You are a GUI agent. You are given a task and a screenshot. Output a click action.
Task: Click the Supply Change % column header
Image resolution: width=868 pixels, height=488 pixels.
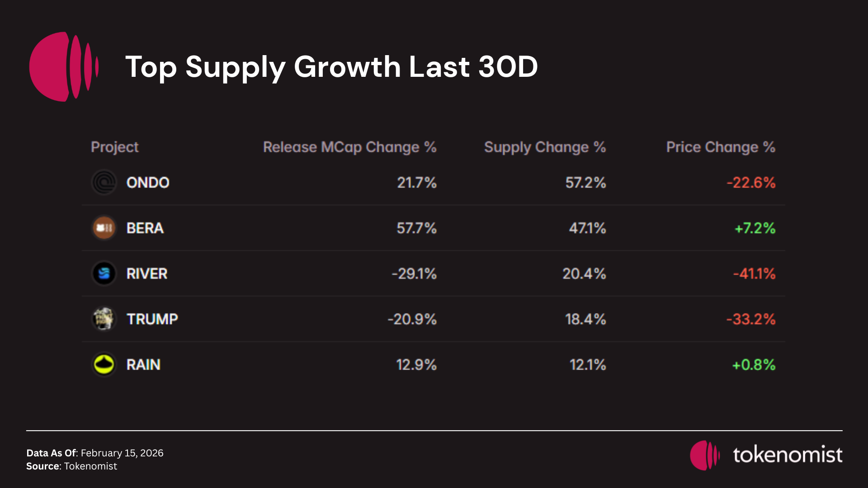coord(545,147)
